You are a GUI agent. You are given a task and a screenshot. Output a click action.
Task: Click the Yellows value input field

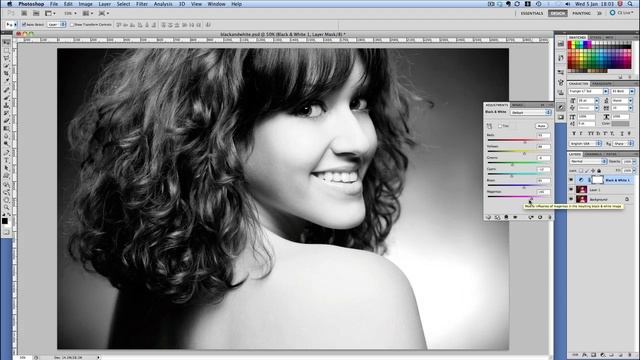pos(544,147)
